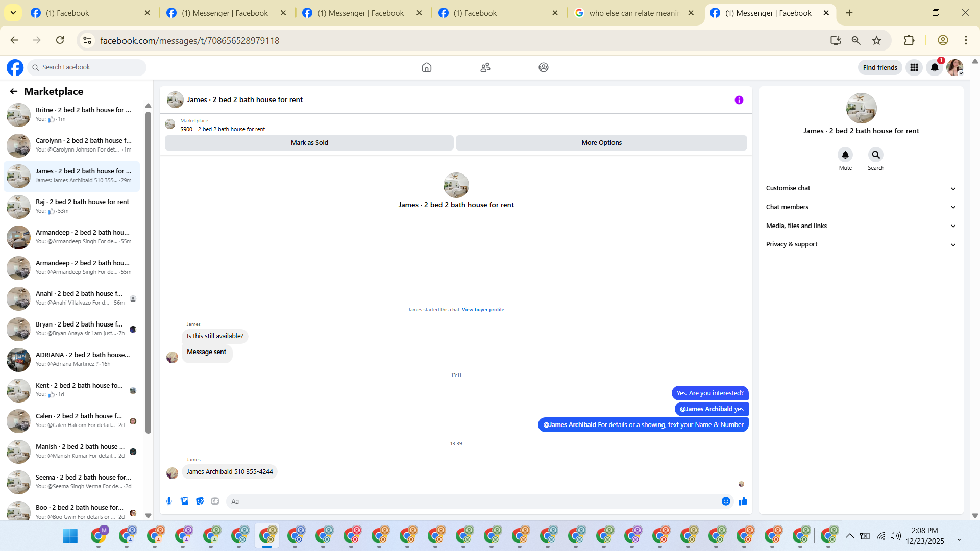Open Facebook notifications bell
980x551 pixels.
934,67
